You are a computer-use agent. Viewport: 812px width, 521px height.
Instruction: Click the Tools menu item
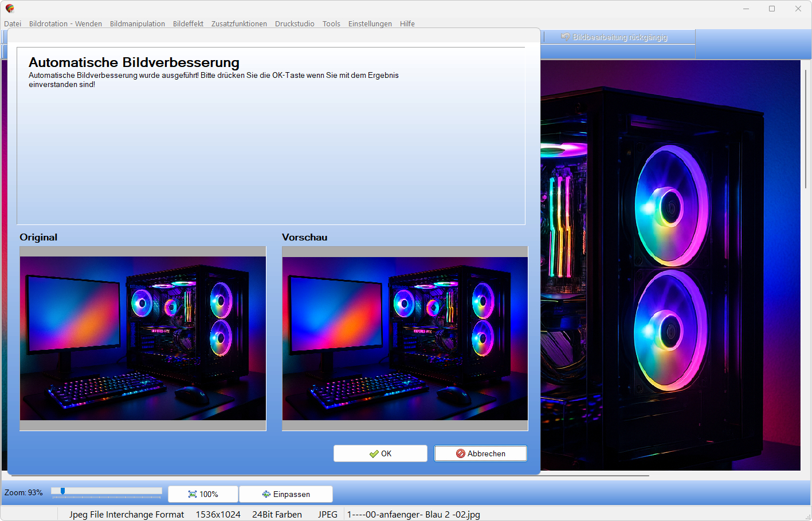point(331,23)
